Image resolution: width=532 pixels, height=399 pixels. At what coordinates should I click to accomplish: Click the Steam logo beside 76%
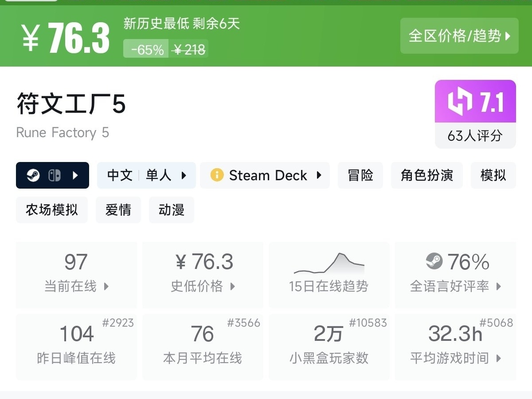pyautogui.click(x=434, y=261)
